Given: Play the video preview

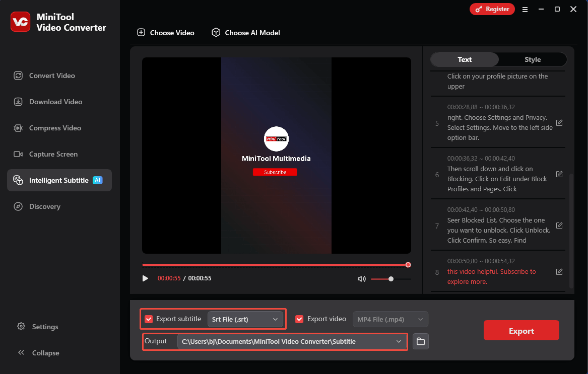Looking at the screenshot, I should coord(145,278).
